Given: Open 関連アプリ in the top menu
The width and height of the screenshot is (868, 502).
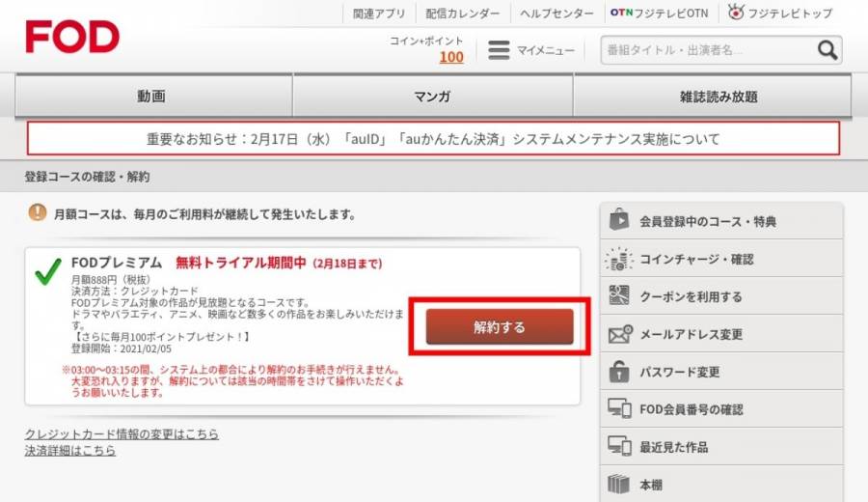Looking at the screenshot, I should (x=379, y=14).
